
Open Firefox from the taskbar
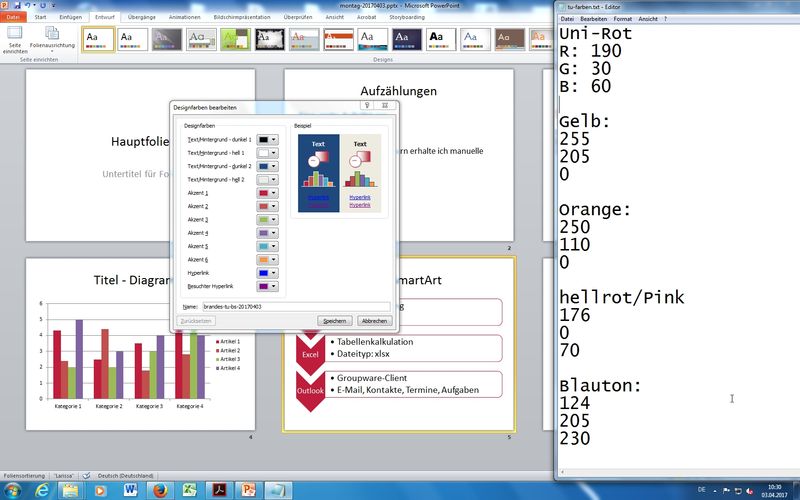pos(159,489)
